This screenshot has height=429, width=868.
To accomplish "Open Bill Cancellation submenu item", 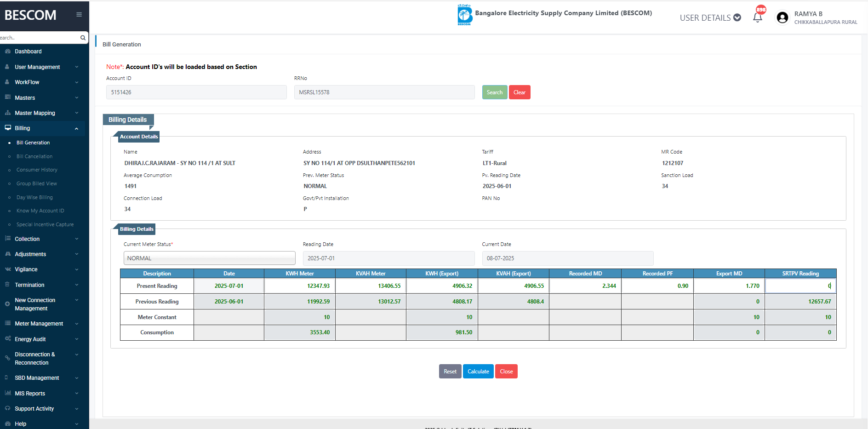I will coord(34,156).
